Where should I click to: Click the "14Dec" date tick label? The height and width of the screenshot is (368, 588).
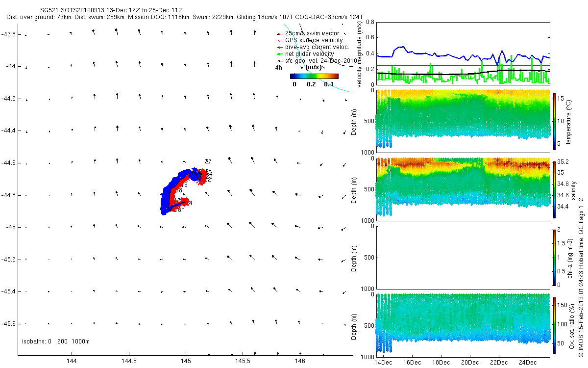tap(383, 363)
